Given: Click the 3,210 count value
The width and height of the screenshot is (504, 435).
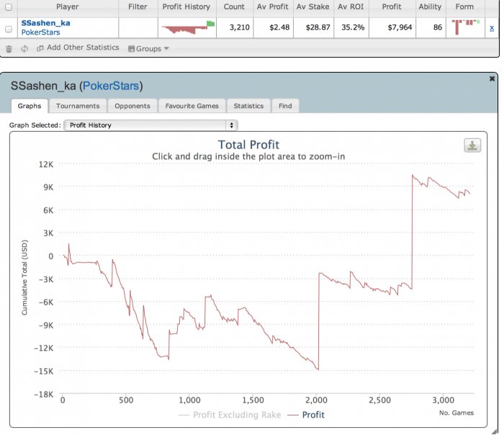Looking at the screenshot, I should point(240,27).
